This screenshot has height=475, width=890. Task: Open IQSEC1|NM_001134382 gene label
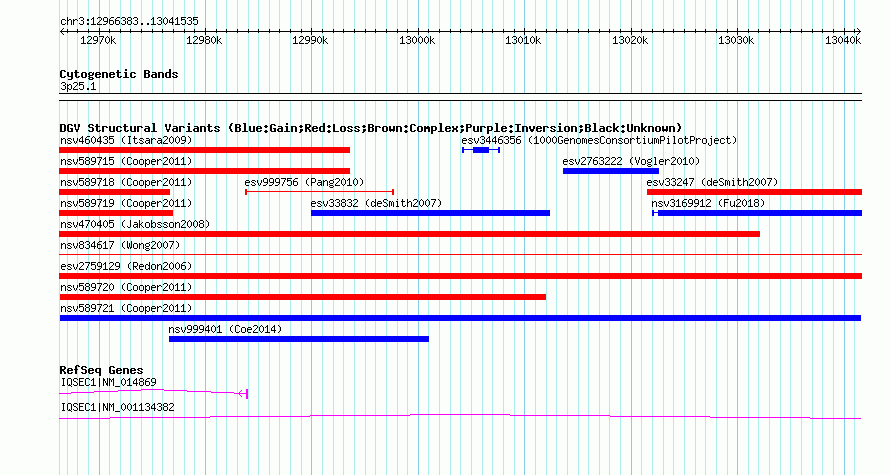click(x=117, y=407)
